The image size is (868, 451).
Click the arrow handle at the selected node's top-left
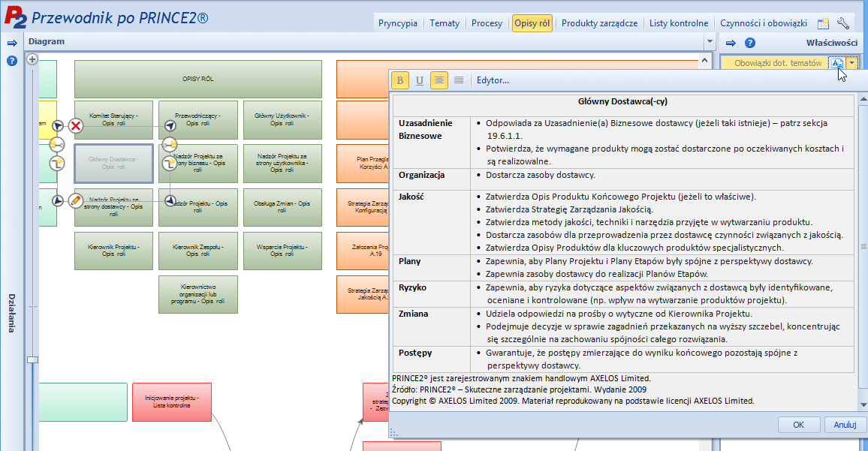click(x=58, y=126)
